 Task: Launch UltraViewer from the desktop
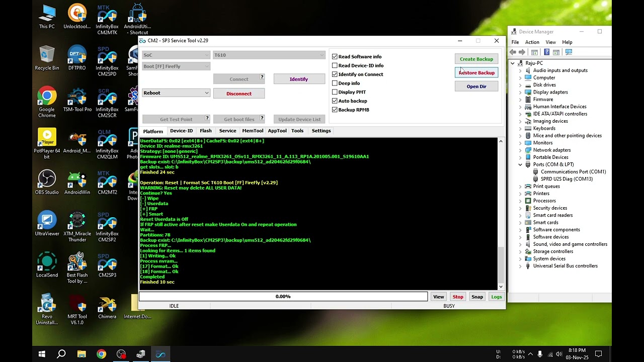(47, 223)
